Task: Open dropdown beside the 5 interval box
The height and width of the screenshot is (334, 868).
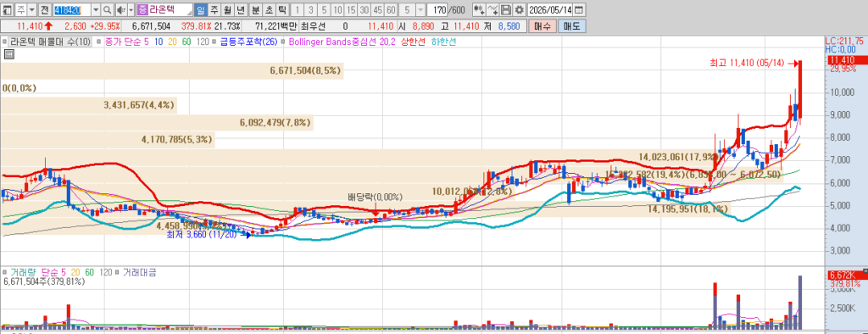Action: 420,10
